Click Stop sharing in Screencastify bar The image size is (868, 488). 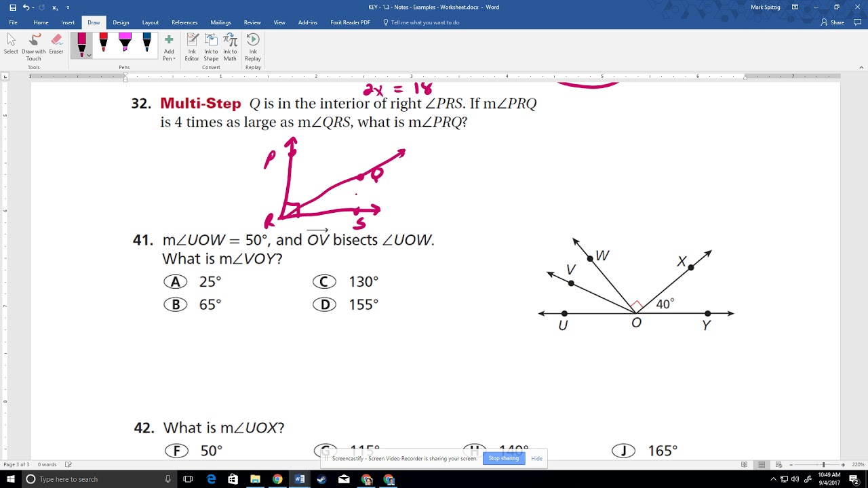coord(503,458)
